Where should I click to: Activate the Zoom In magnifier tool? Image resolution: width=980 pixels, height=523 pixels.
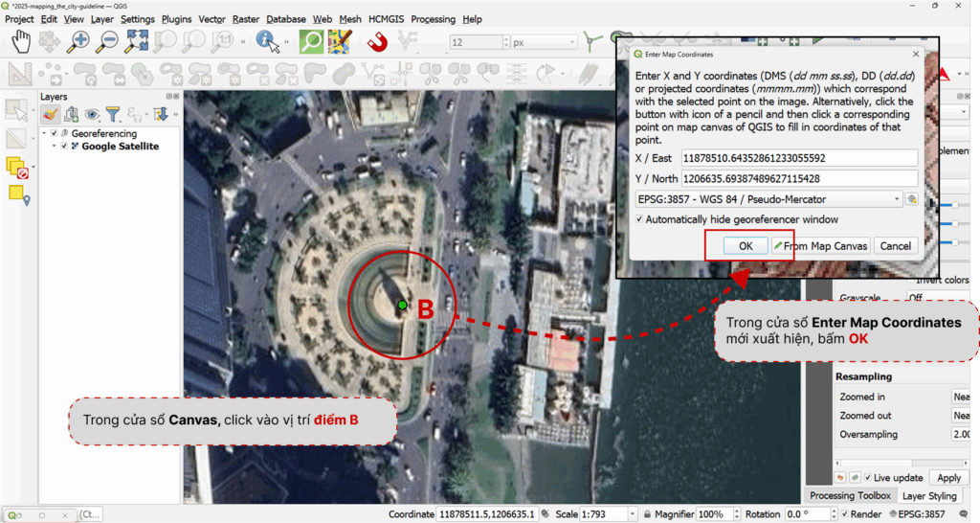[x=78, y=42]
